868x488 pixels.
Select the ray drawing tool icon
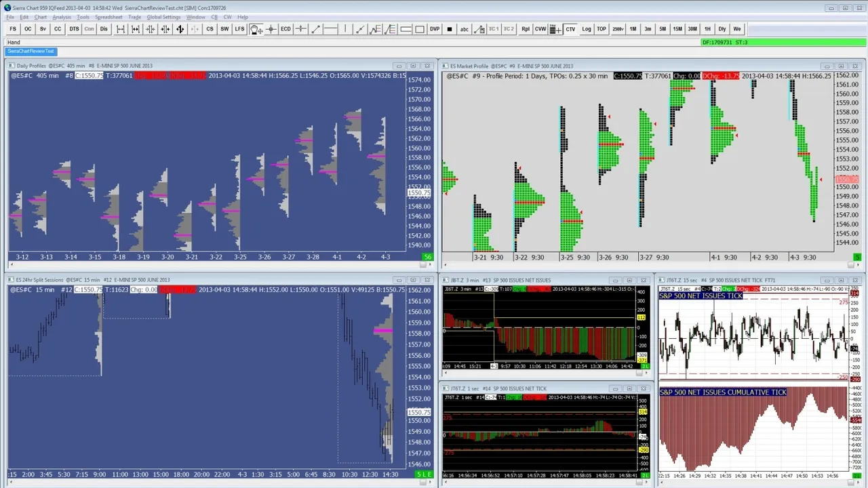(x=361, y=29)
